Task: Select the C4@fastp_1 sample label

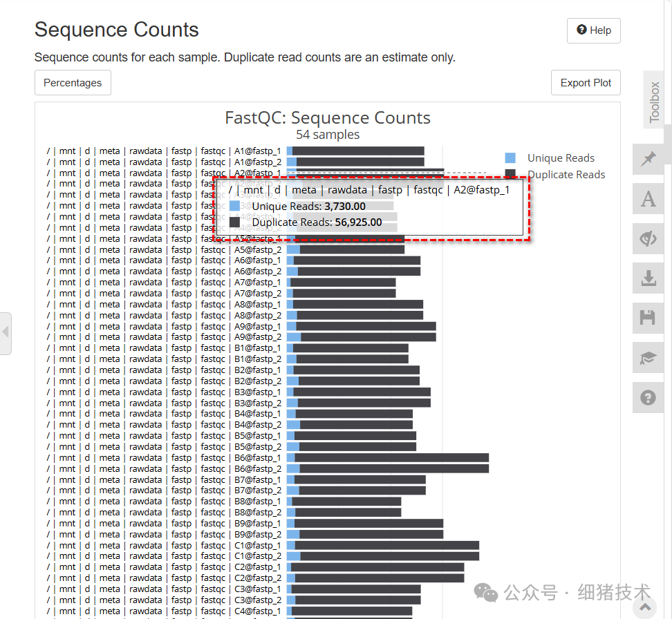Action: (x=256, y=611)
